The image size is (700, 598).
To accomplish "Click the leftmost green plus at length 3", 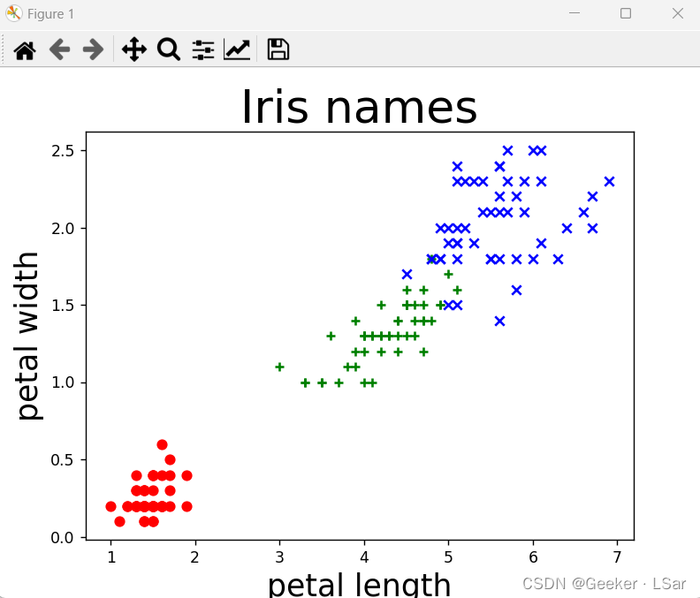I will [279, 367].
